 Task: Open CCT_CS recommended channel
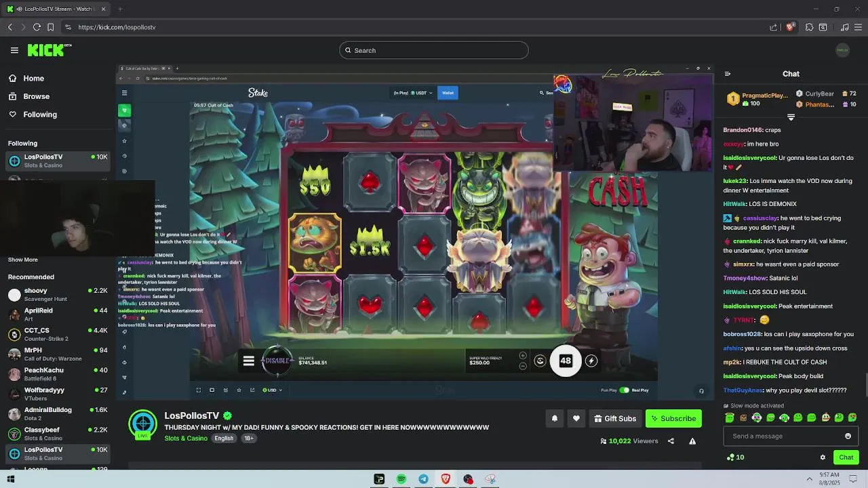point(58,334)
